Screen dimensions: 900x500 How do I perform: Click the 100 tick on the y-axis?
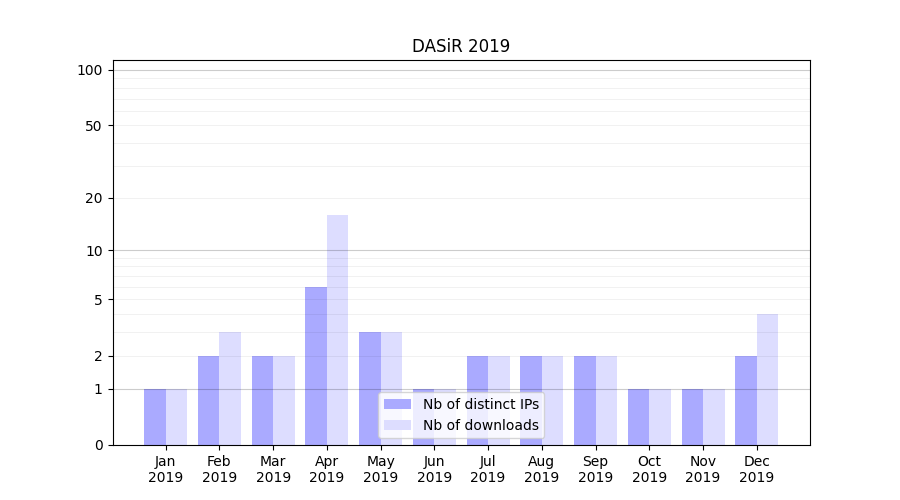coord(90,70)
